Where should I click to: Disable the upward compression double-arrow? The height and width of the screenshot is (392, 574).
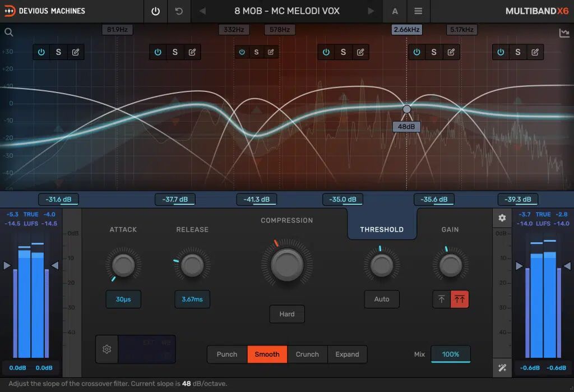pos(460,299)
